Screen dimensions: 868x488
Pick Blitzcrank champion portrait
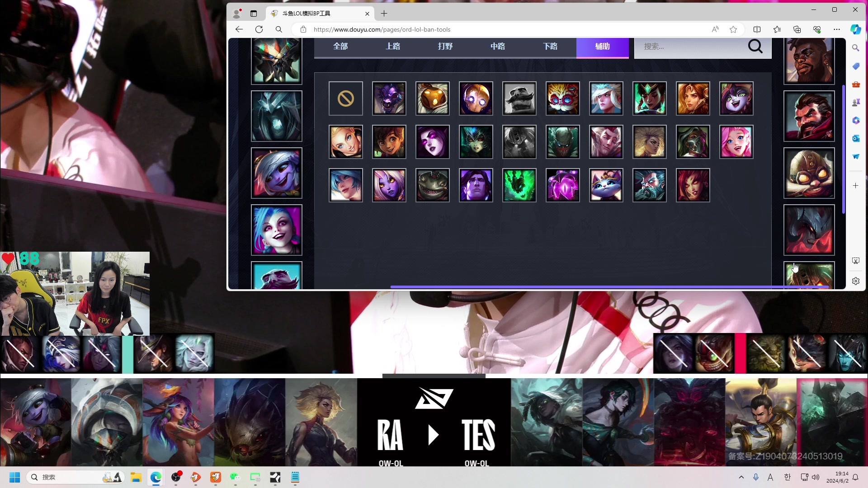tap(476, 99)
